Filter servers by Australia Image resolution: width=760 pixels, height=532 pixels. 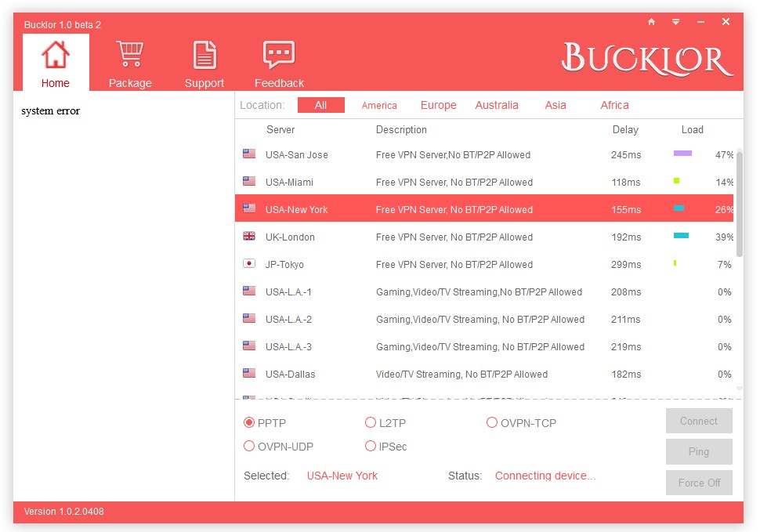click(496, 105)
